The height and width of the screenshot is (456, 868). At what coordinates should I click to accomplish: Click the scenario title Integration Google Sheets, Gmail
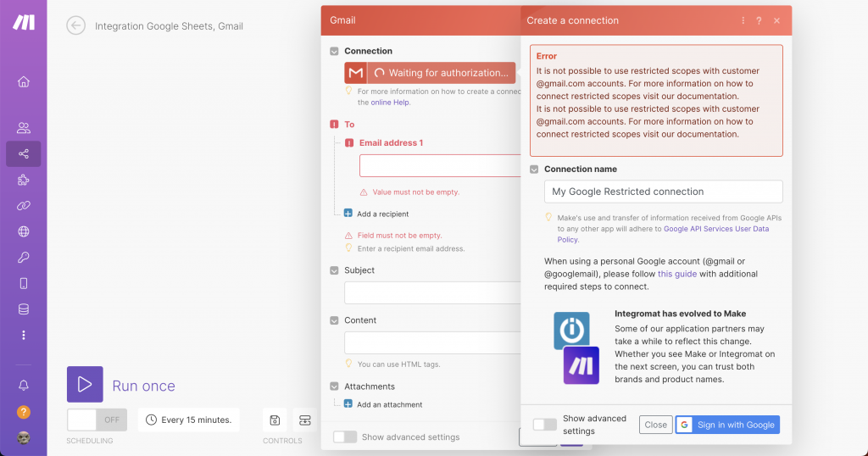pyautogui.click(x=169, y=26)
